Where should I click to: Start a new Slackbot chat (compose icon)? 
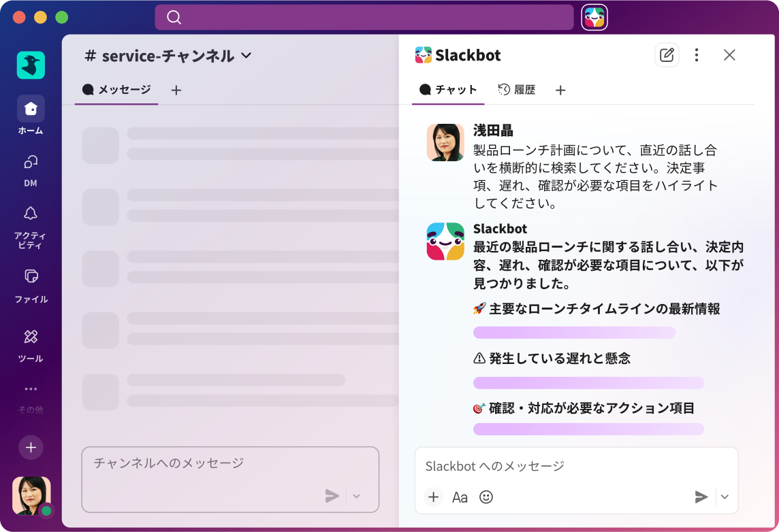coord(667,55)
